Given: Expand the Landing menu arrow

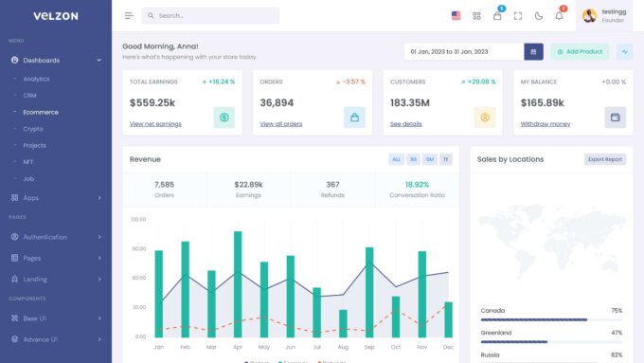Looking at the screenshot, I should click(x=99, y=279).
